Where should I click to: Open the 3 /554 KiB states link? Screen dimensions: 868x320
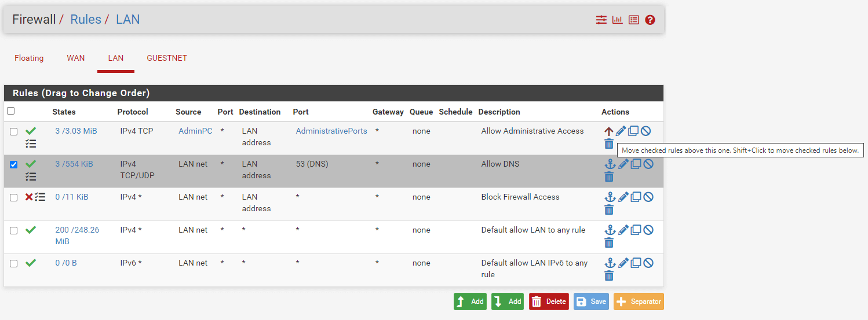tap(74, 164)
